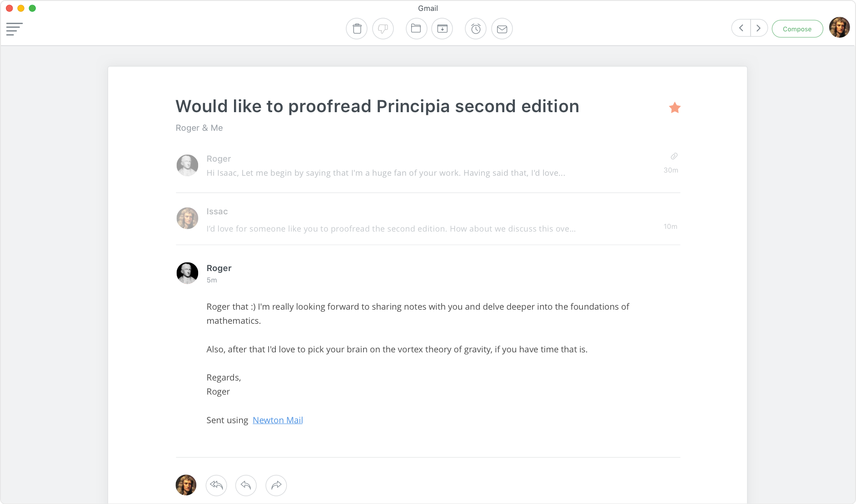856x504 pixels.
Task: Click Roger's avatar in his latest message
Action: (187, 273)
